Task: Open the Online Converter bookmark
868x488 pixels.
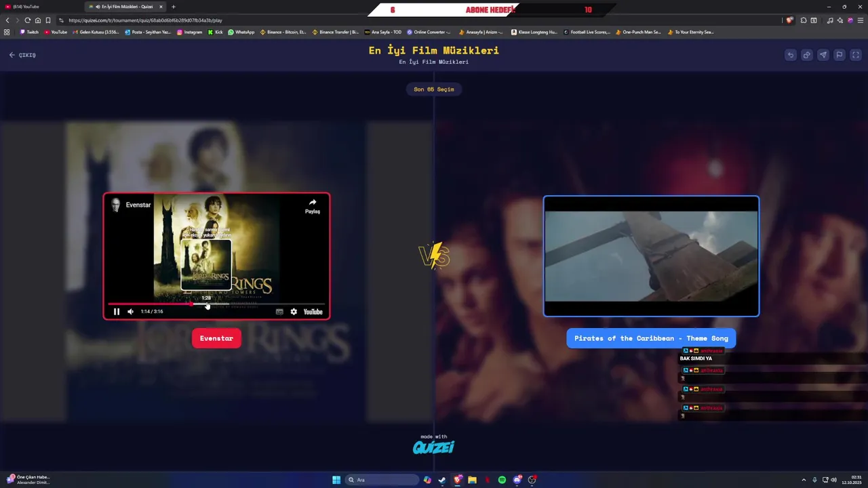Action: click(429, 32)
